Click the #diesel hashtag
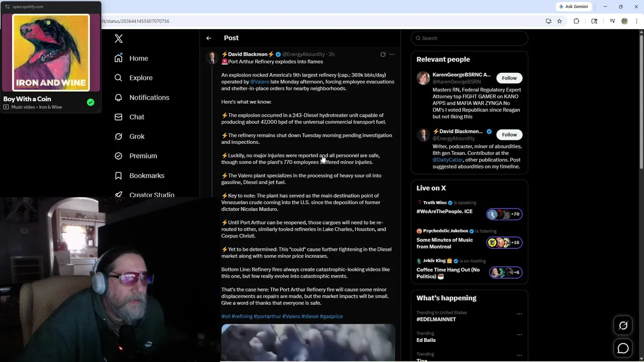 click(x=310, y=316)
